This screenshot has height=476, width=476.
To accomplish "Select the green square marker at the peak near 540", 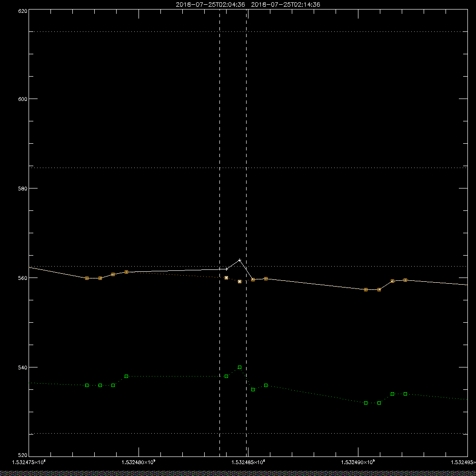I will pos(239,367).
